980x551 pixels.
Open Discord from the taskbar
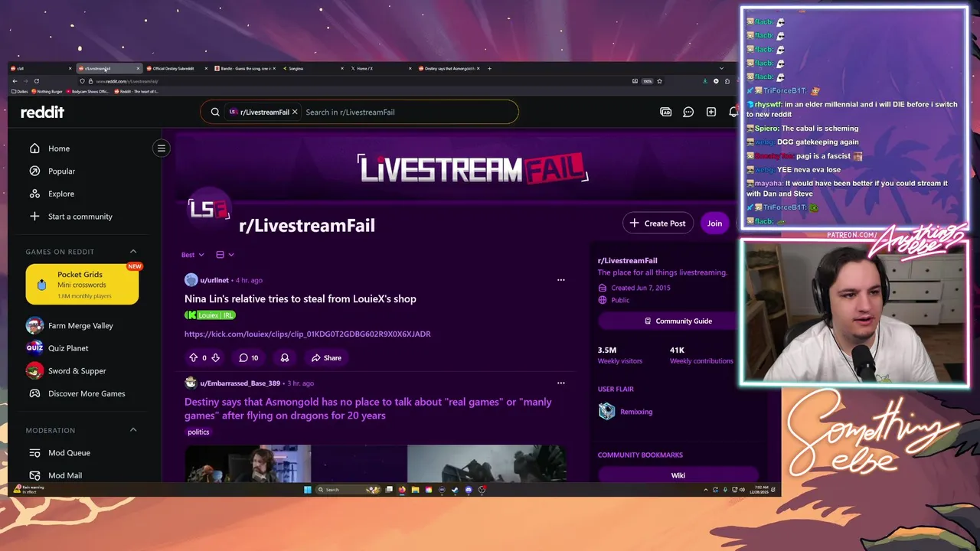pyautogui.click(x=468, y=490)
